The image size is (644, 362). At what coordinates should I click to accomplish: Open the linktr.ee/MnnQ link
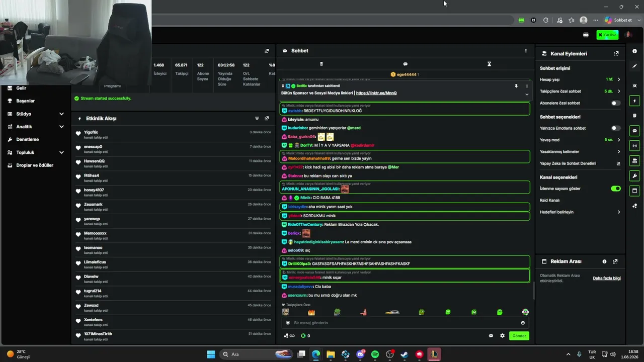coord(376,93)
